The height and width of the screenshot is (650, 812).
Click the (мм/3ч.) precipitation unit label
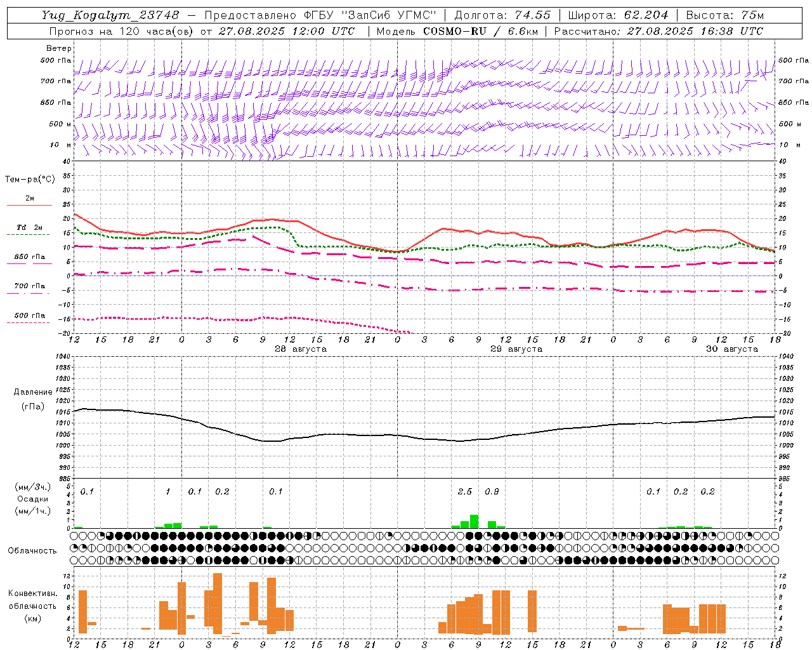pyautogui.click(x=32, y=487)
